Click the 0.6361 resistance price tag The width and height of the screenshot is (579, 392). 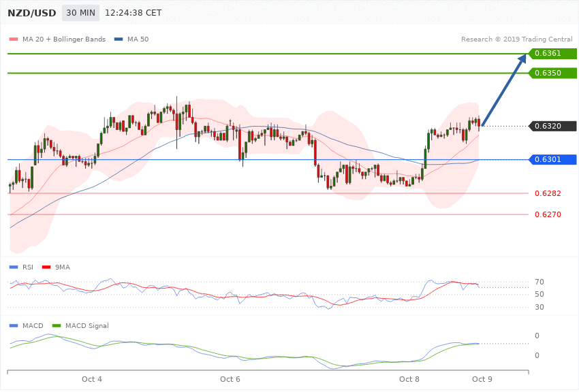tap(553, 54)
